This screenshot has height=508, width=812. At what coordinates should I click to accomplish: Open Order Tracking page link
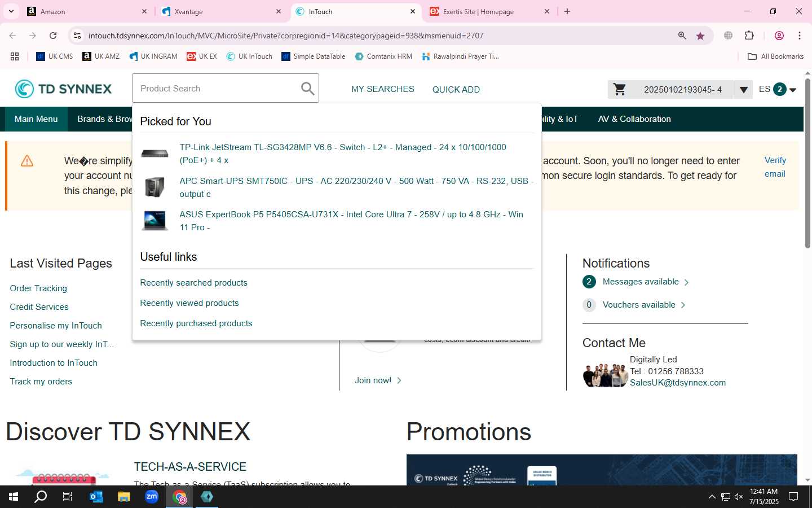tap(38, 288)
